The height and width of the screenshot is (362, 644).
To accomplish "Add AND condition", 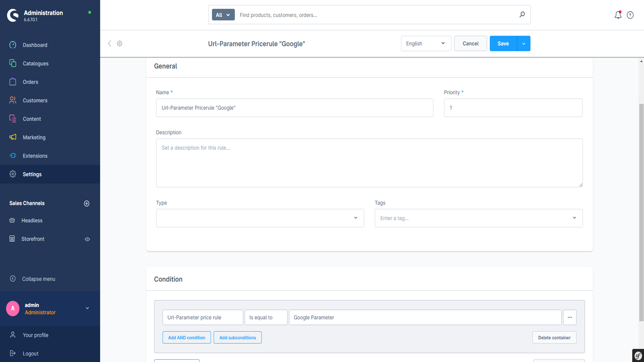I will pyautogui.click(x=186, y=338).
